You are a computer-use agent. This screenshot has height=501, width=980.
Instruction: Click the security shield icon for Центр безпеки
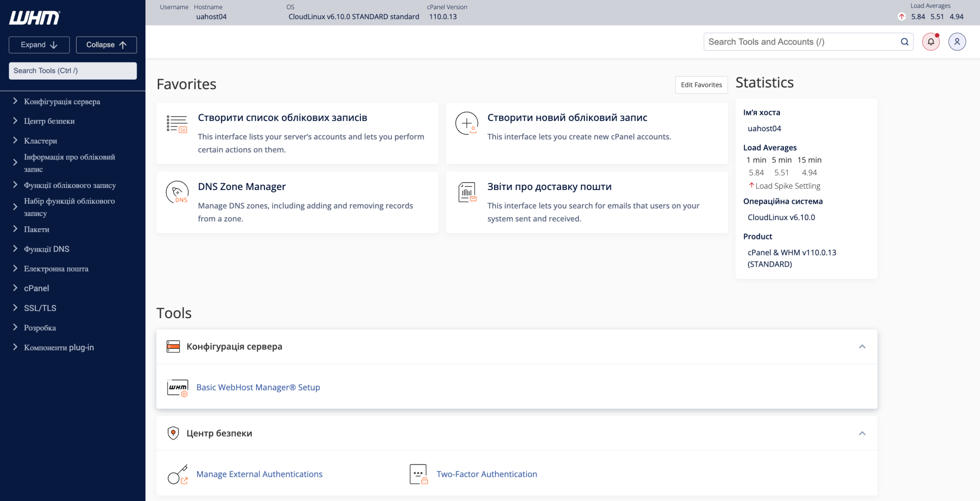174,433
